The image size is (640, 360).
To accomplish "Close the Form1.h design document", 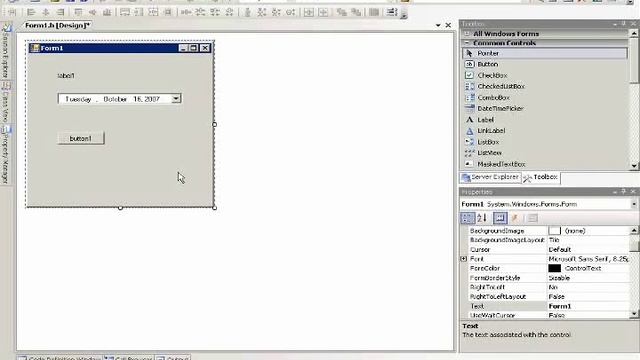I will tap(448, 25).
